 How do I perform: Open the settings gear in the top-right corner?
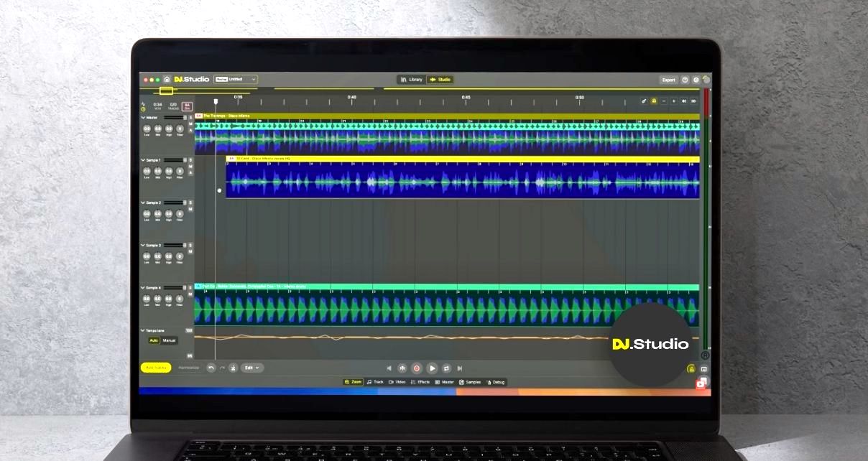(x=694, y=80)
